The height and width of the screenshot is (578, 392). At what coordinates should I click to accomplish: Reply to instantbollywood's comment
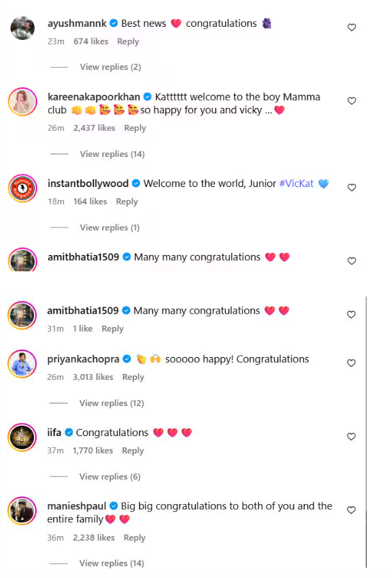[127, 201]
